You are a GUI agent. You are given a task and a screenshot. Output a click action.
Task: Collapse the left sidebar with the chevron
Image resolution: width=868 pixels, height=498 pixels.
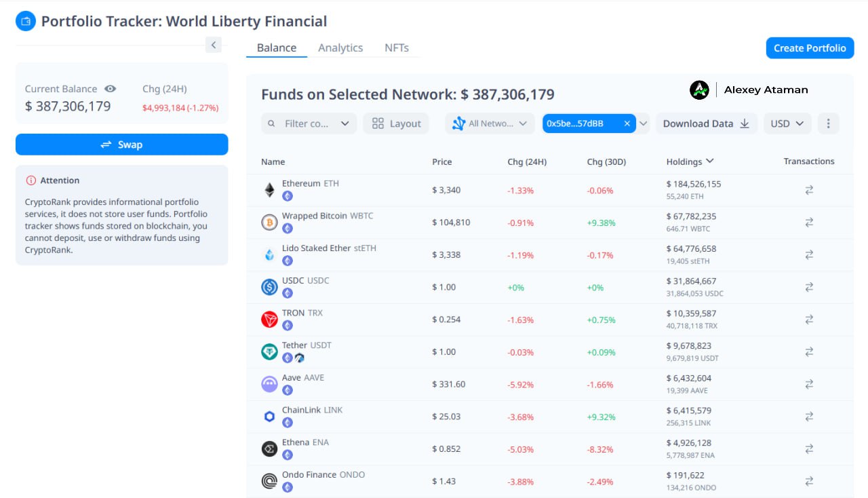click(x=214, y=45)
